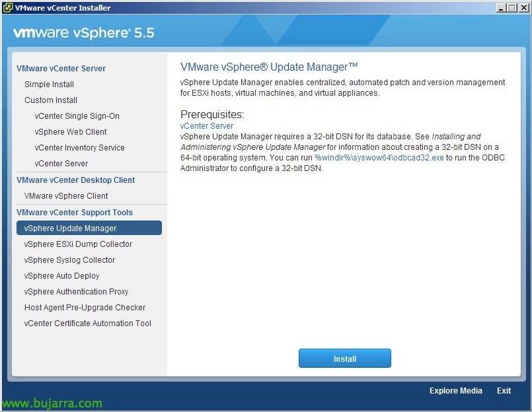Click VMware vCenter Desktop Client heading
Viewport: 532px width, 412px height.
click(x=75, y=180)
